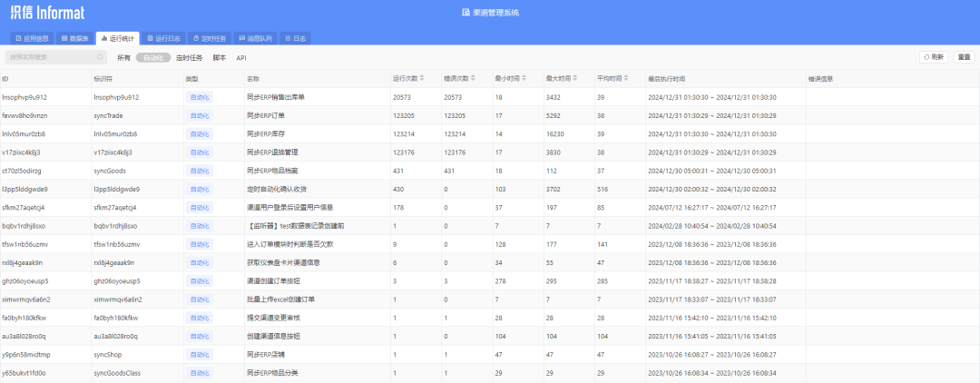Sort by 运行次数 column arrows
980x383 pixels.
click(422, 79)
